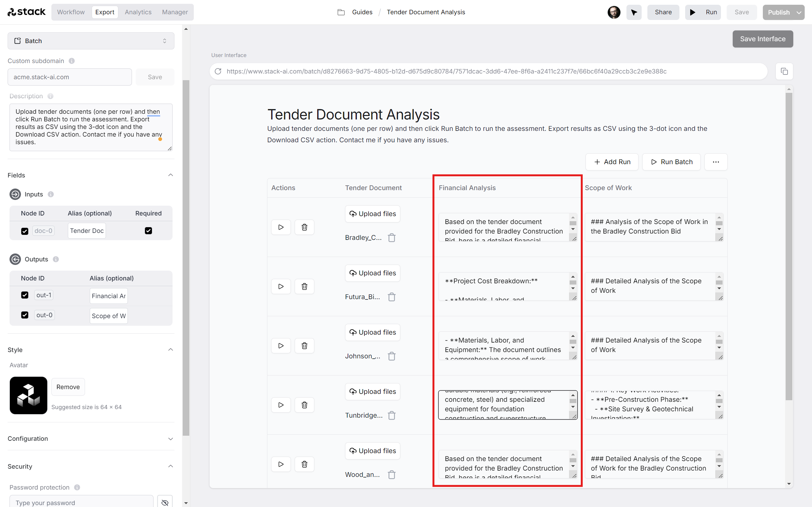The image size is (812, 507).
Task: Click the play icon for Bradley row
Action: pyautogui.click(x=281, y=227)
